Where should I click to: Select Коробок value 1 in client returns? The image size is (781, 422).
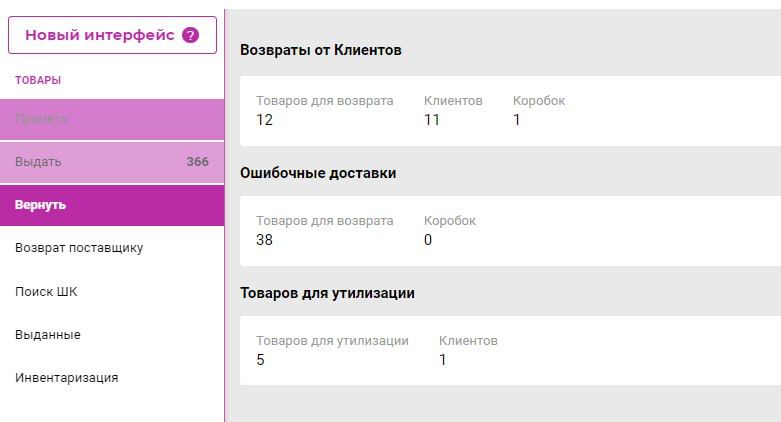(x=517, y=120)
